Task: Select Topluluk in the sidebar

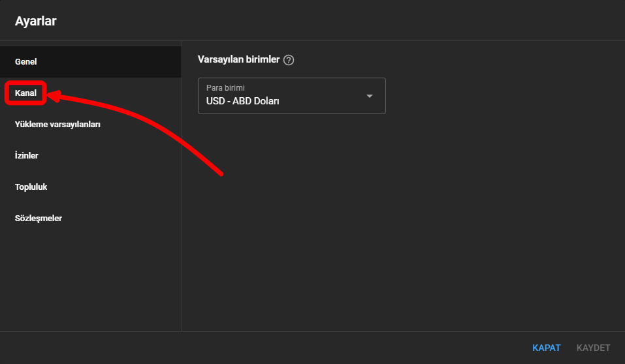Action: [31, 187]
